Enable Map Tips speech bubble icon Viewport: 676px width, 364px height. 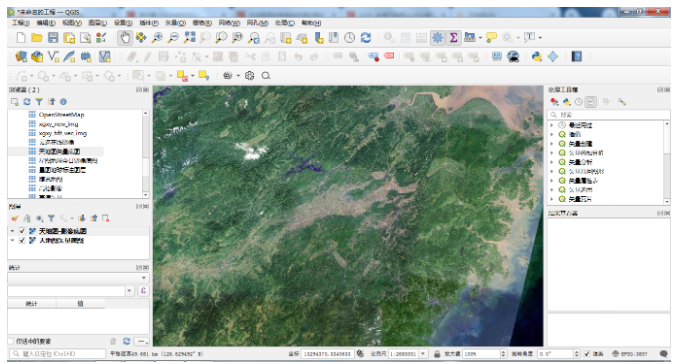[491, 38]
